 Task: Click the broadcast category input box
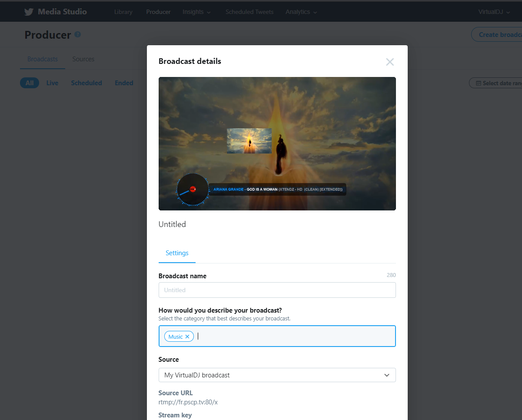click(x=277, y=336)
